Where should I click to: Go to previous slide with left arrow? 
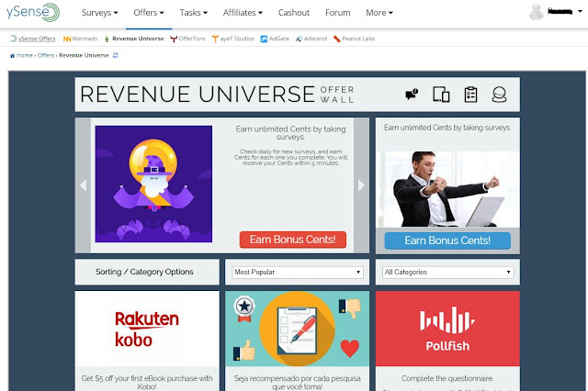tap(82, 184)
